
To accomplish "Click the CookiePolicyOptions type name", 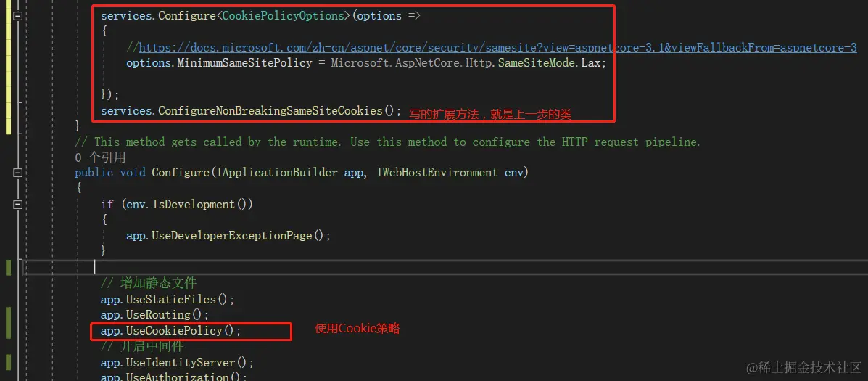I will pos(283,16).
